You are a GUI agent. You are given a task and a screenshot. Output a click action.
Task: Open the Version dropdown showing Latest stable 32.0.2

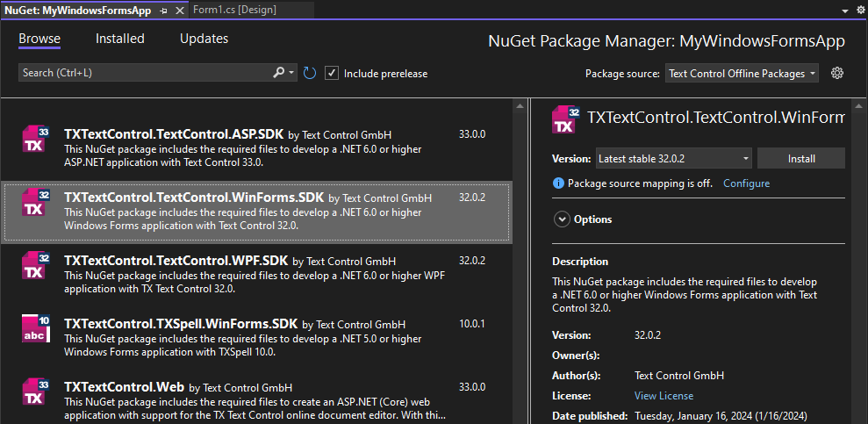point(674,158)
